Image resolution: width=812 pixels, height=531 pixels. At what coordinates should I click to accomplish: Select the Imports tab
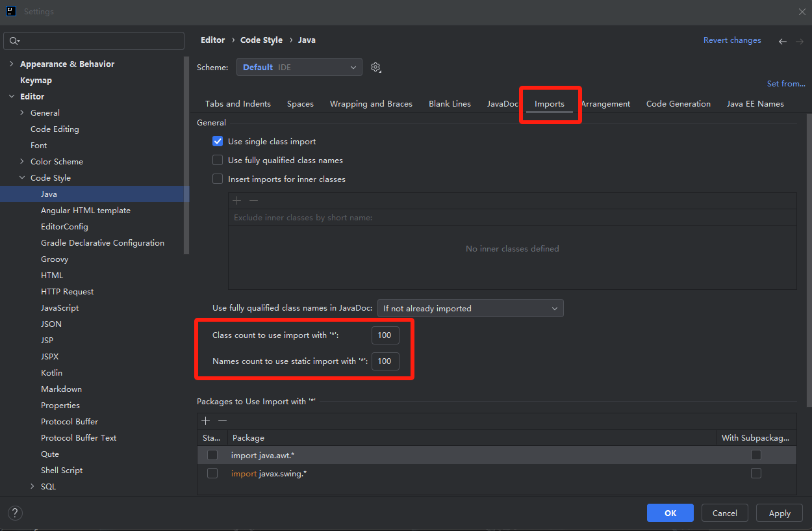pos(550,104)
